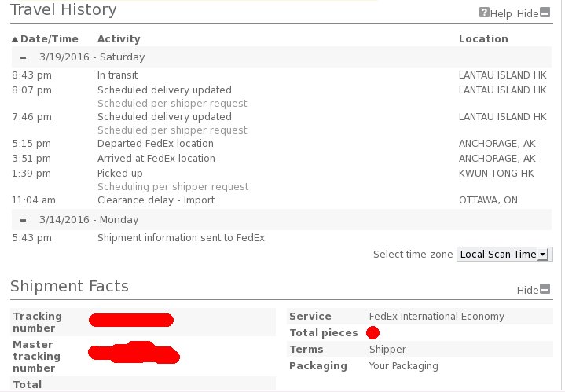
Task: Open the Local Scan Time dropdown
Action: pyautogui.click(x=504, y=255)
